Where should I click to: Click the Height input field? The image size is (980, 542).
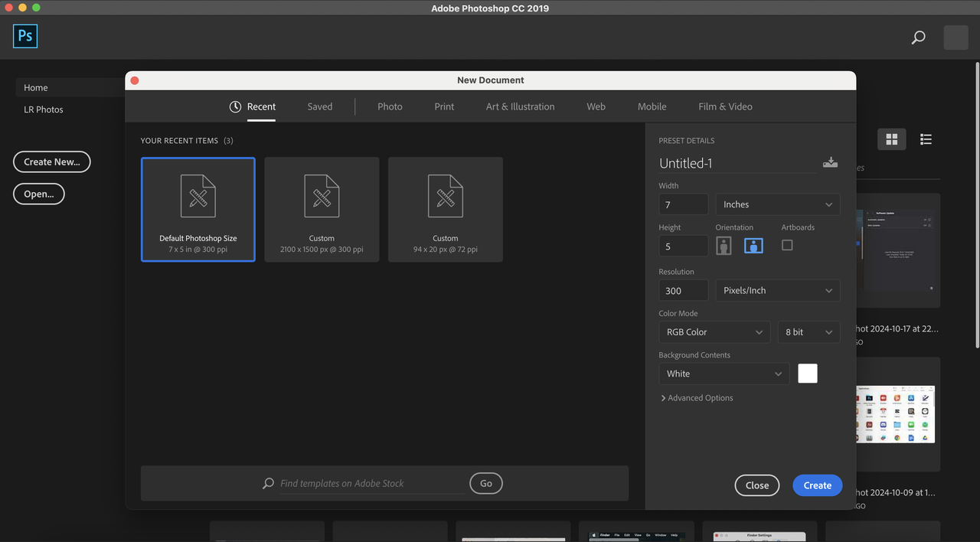(x=683, y=247)
